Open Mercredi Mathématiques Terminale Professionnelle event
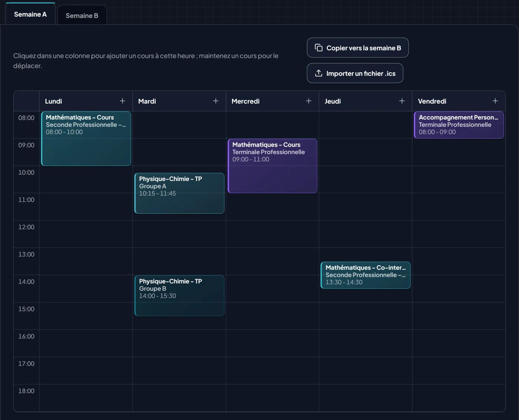 [272, 166]
